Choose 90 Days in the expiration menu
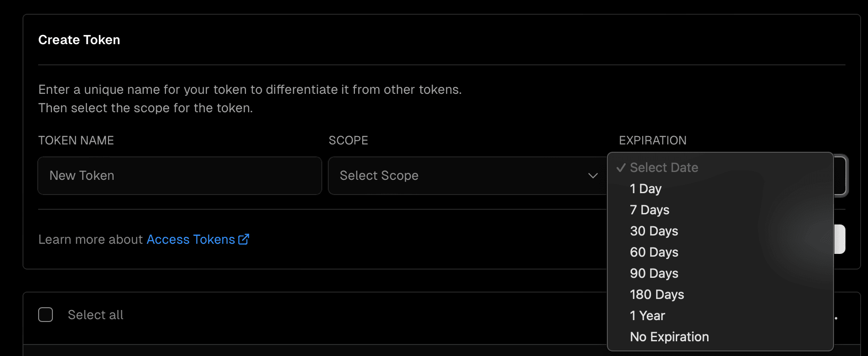This screenshot has height=356, width=868. pos(654,274)
